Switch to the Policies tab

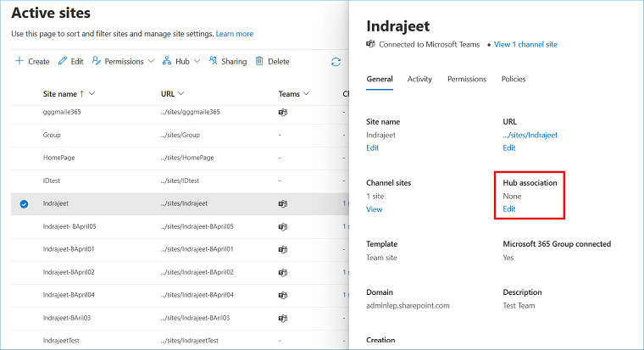pyautogui.click(x=514, y=79)
